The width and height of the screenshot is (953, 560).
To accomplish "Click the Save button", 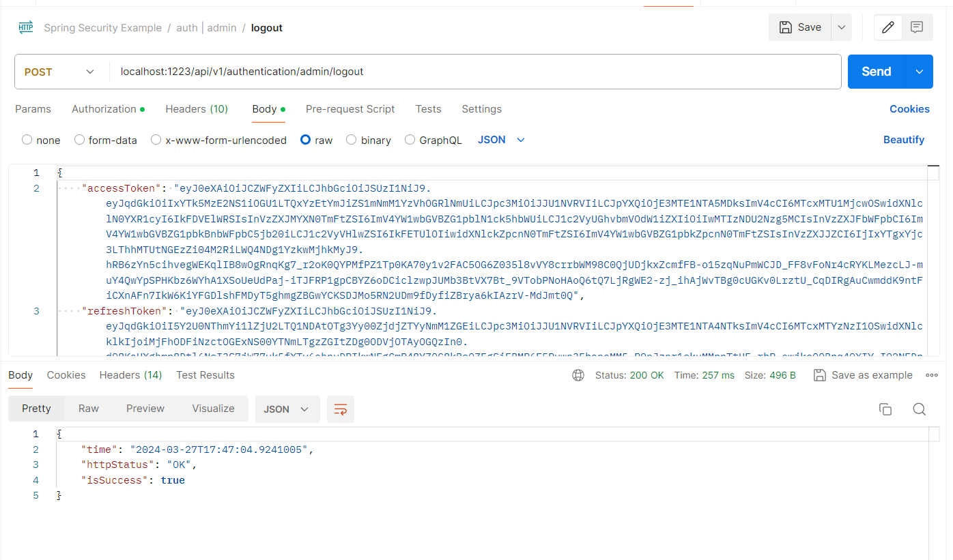I will pyautogui.click(x=800, y=27).
